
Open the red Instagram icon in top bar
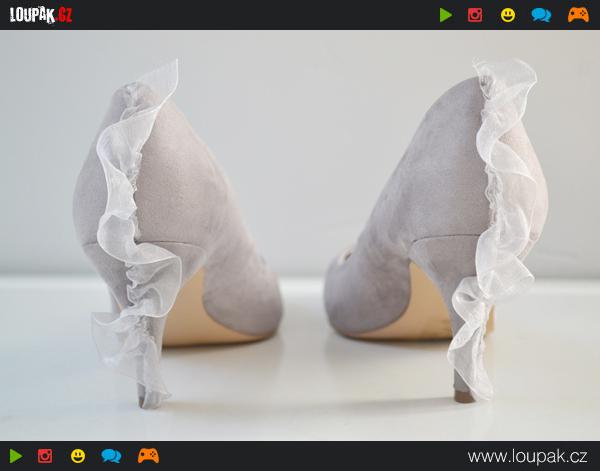tap(475, 15)
